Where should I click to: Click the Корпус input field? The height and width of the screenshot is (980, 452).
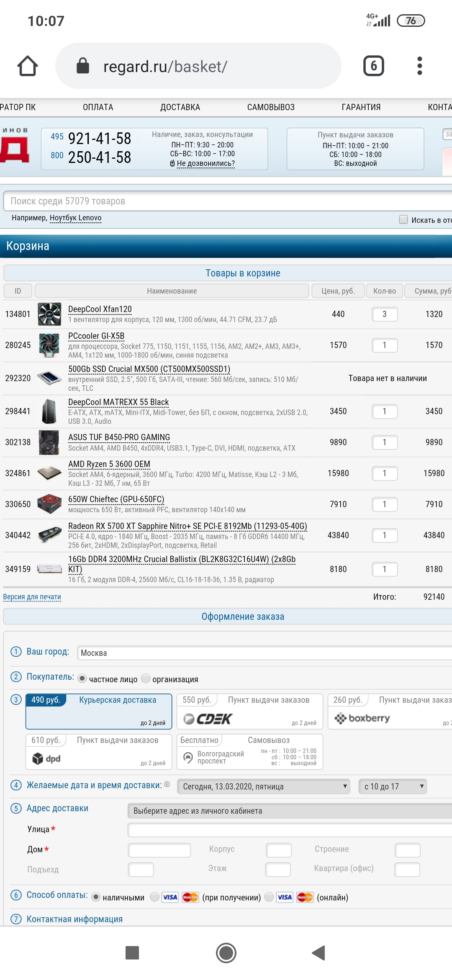point(279,850)
